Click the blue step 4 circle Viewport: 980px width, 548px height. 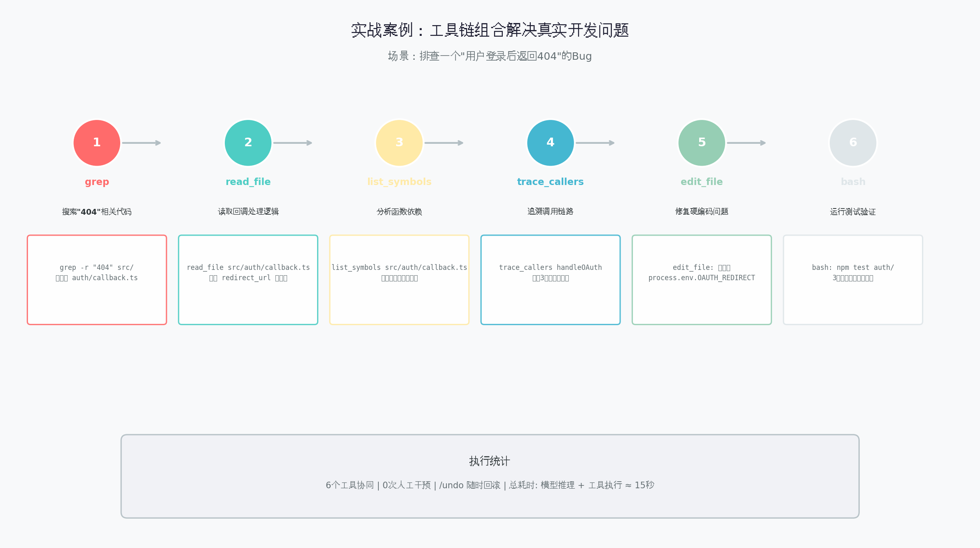551,143
